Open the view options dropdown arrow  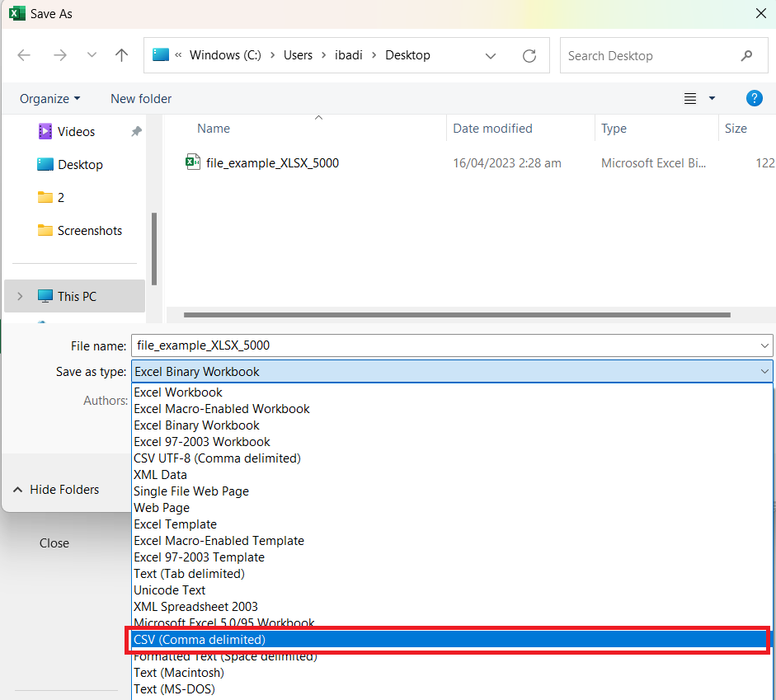(x=713, y=98)
